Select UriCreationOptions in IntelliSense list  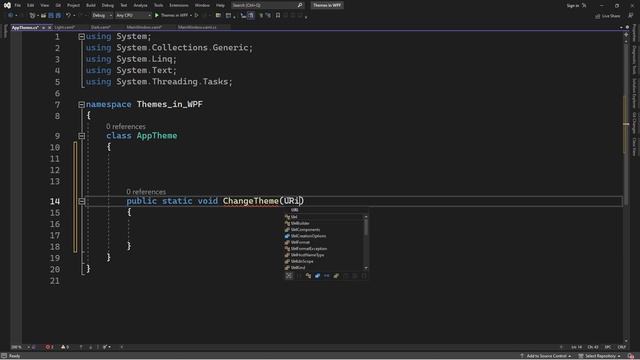324,236
